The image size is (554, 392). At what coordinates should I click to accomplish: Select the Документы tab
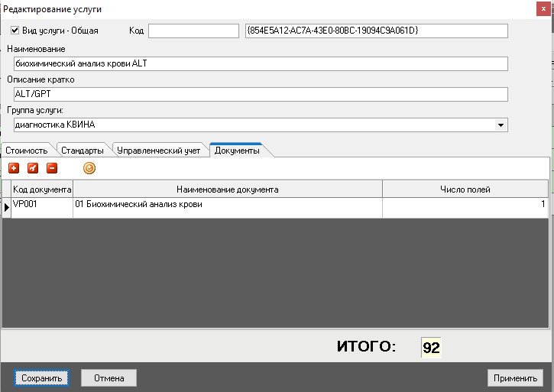(237, 151)
